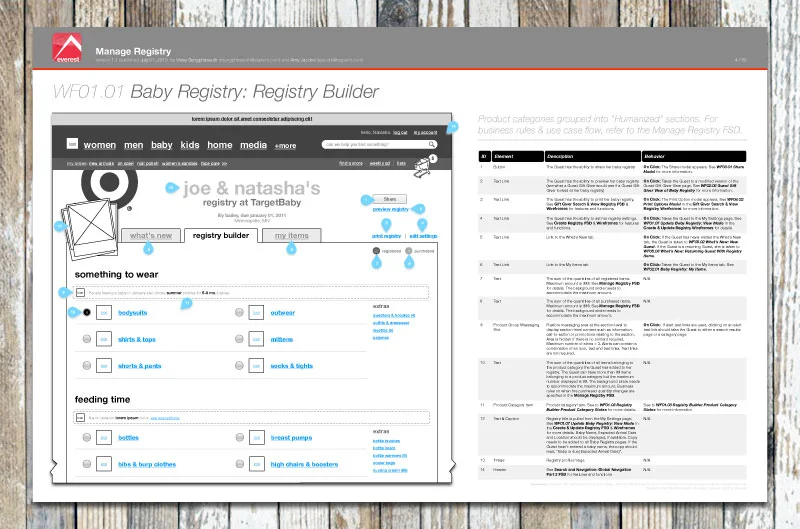Open the kids navigation menu
Viewport: 800px width, 529px height.
(190, 145)
